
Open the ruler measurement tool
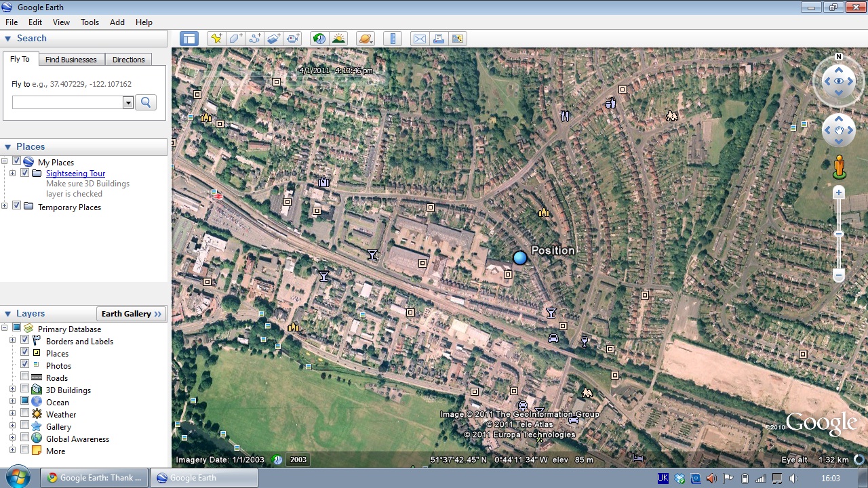point(393,39)
